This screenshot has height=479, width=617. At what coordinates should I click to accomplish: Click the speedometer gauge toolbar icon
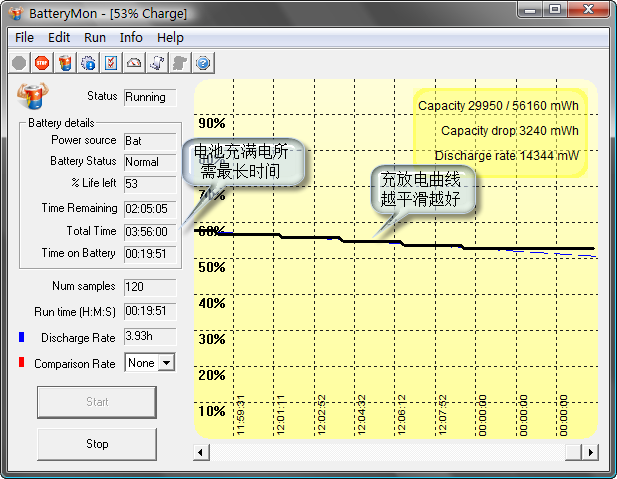click(x=134, y=63)
